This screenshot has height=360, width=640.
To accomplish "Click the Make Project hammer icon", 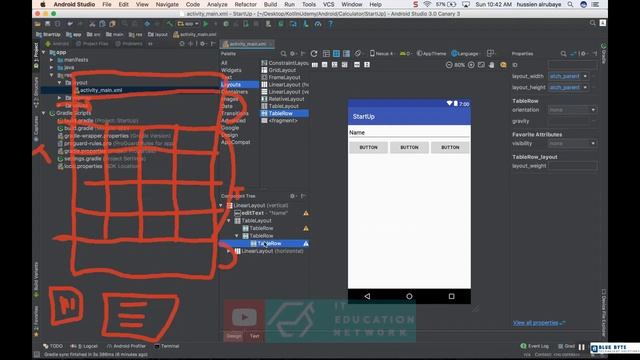I will pos(170,24).
